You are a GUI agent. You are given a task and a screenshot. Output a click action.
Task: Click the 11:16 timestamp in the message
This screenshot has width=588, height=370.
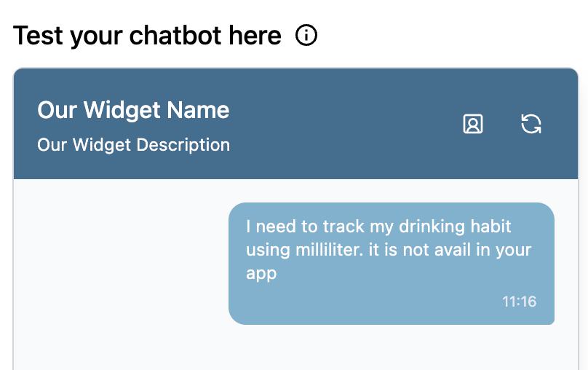tap(519, 302)
